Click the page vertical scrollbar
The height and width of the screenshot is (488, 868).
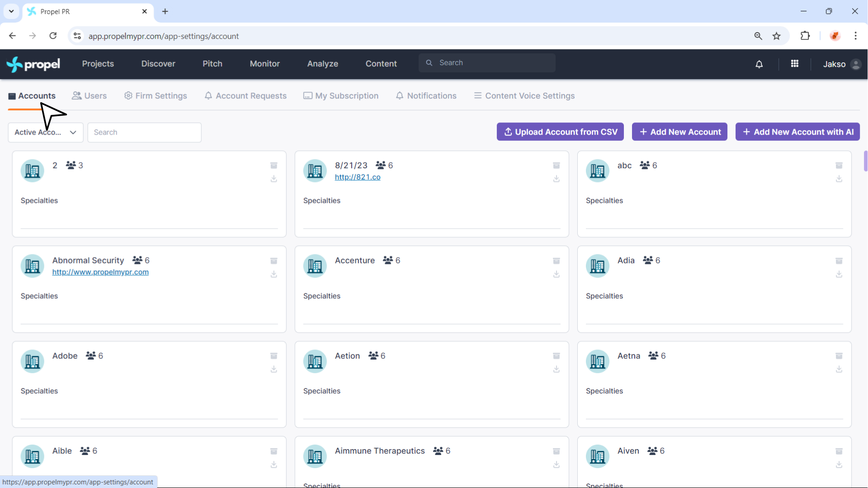[865, 161]
